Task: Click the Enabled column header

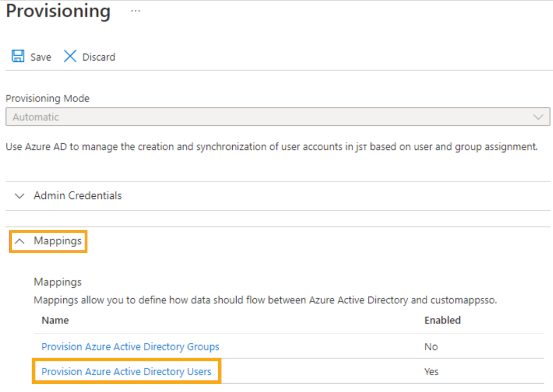Action: (442, 320)
